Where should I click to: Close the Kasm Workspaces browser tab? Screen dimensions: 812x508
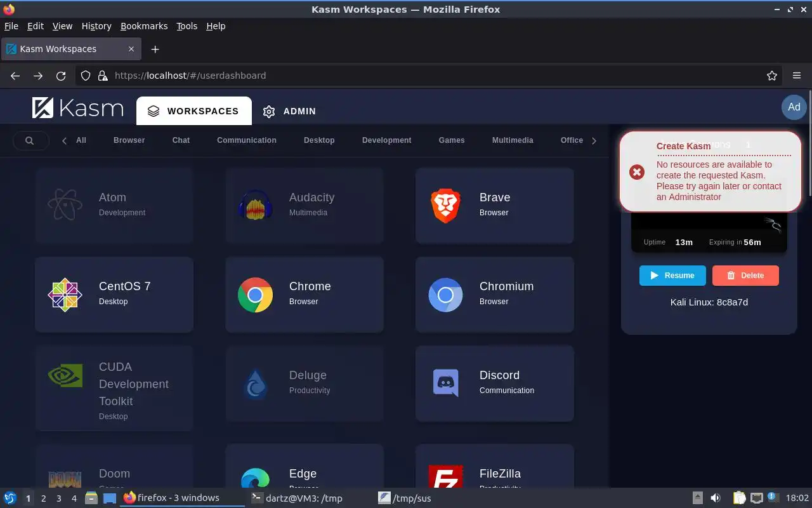(x=131, y=49)
